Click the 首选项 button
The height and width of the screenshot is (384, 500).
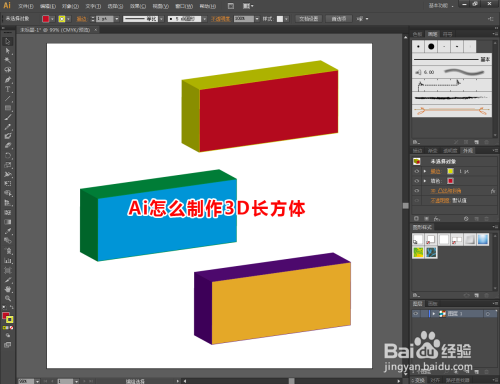coord(339,19)
